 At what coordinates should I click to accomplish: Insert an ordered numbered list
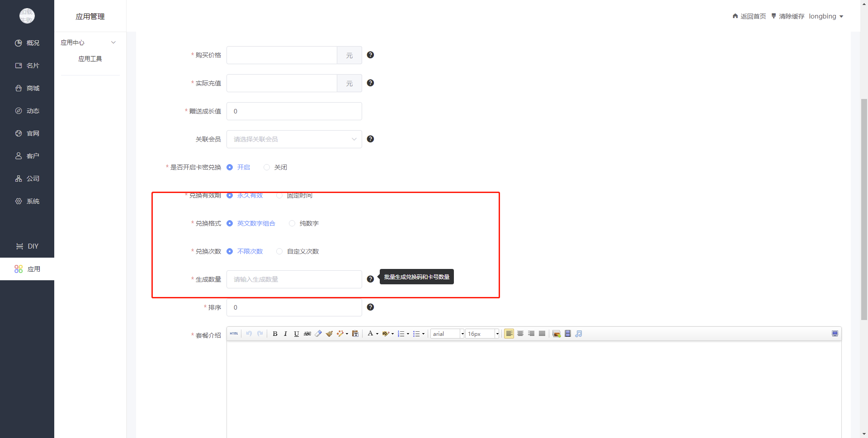(401, 334)
